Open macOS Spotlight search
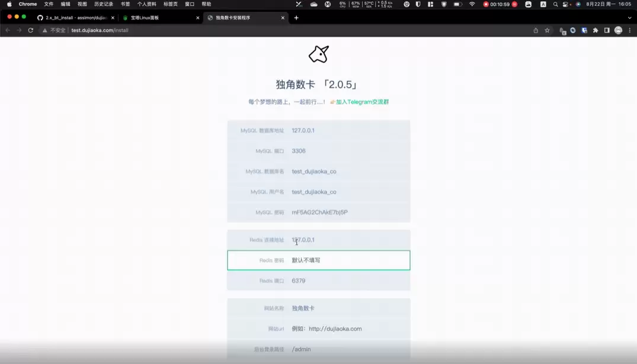Image resolution: width=637 pixels, height=364 pixels. coord(555,4)
